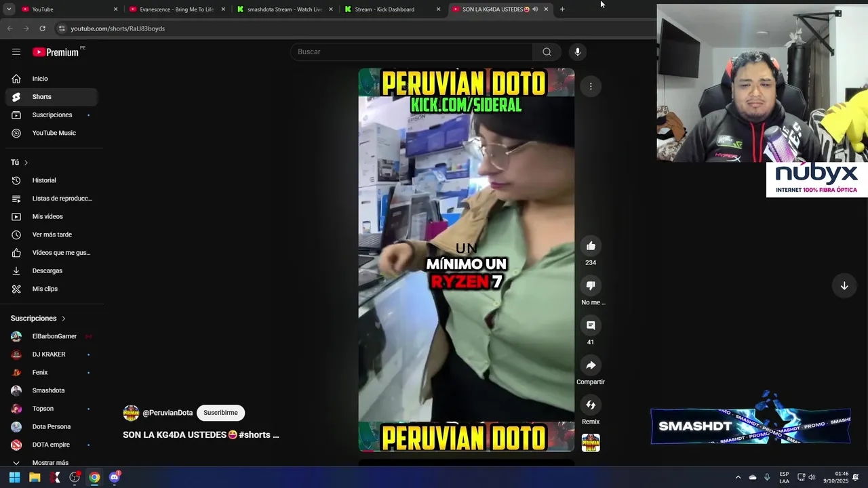Open the short's three-dot options menu

(x=591, y=86)
